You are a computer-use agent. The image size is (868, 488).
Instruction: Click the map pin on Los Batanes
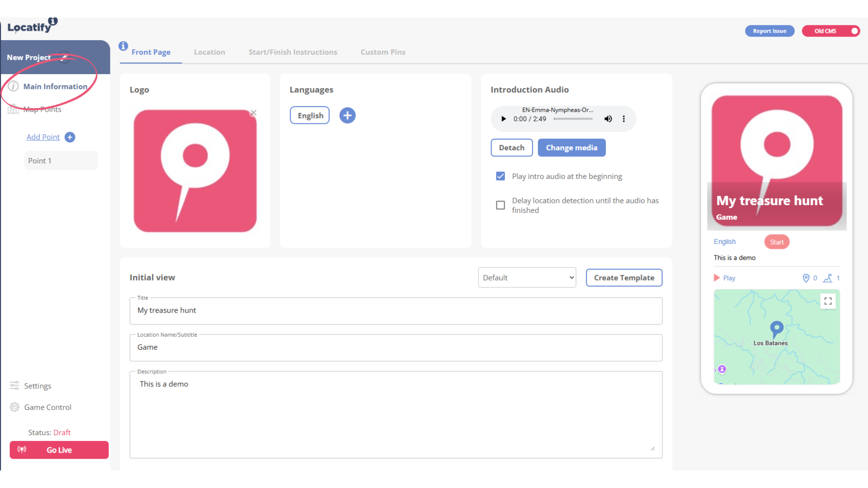(x=777, y=329)
